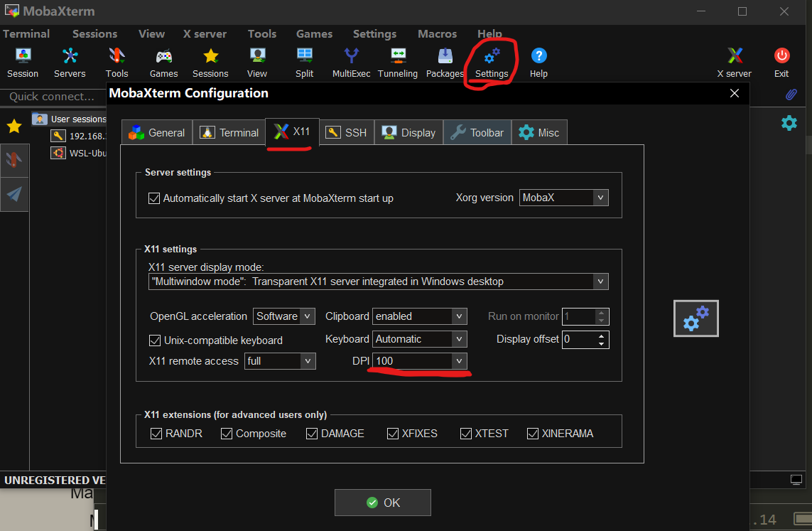
Task: Click the paperclip attachment icon
Action: coord(791,95)
